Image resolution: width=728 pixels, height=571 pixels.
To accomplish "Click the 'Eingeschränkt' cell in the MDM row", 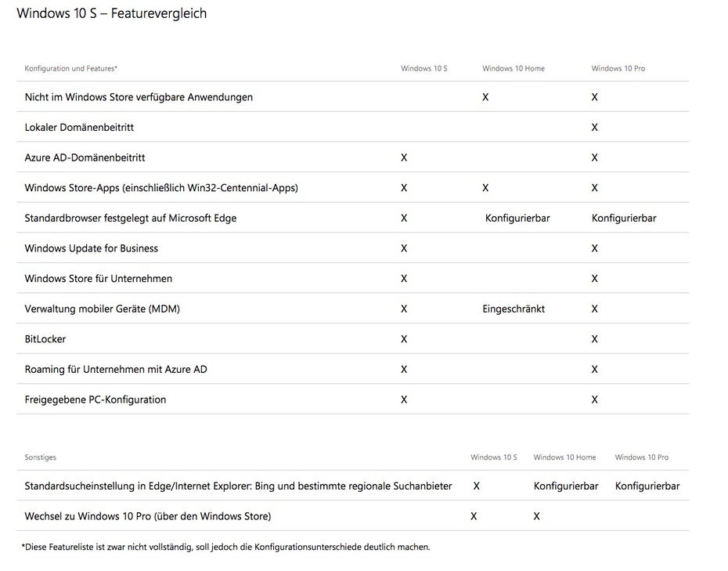I will [x=514, y=309].
